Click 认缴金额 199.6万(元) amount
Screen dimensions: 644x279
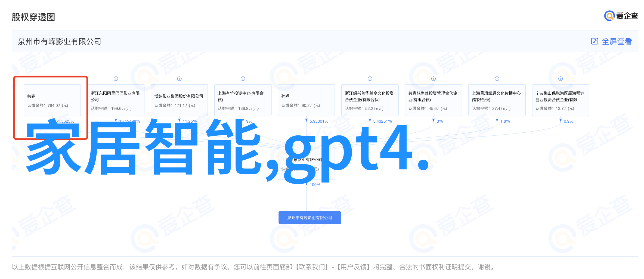coord(111,108)
